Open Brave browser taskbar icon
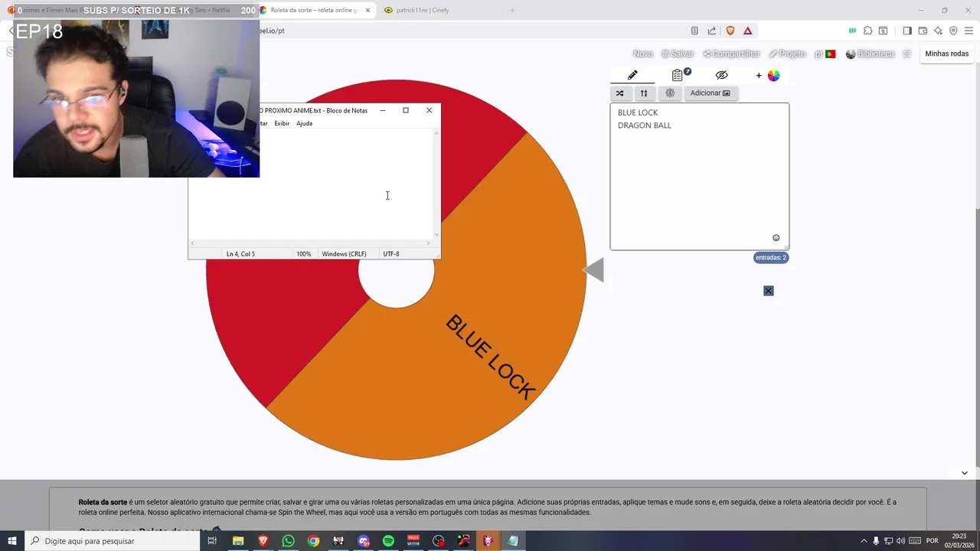This screenshot has height=551, width=980. point(263,541)
